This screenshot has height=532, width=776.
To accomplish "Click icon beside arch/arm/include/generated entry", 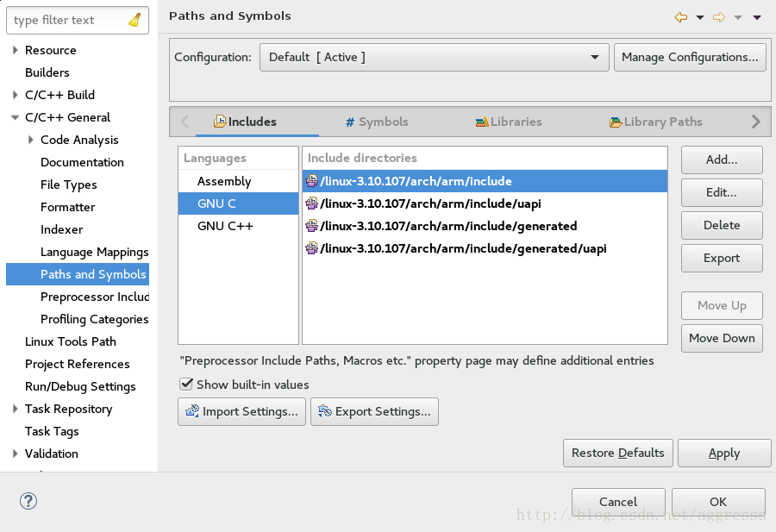I will pyautogui.click(x=312, y=226).
